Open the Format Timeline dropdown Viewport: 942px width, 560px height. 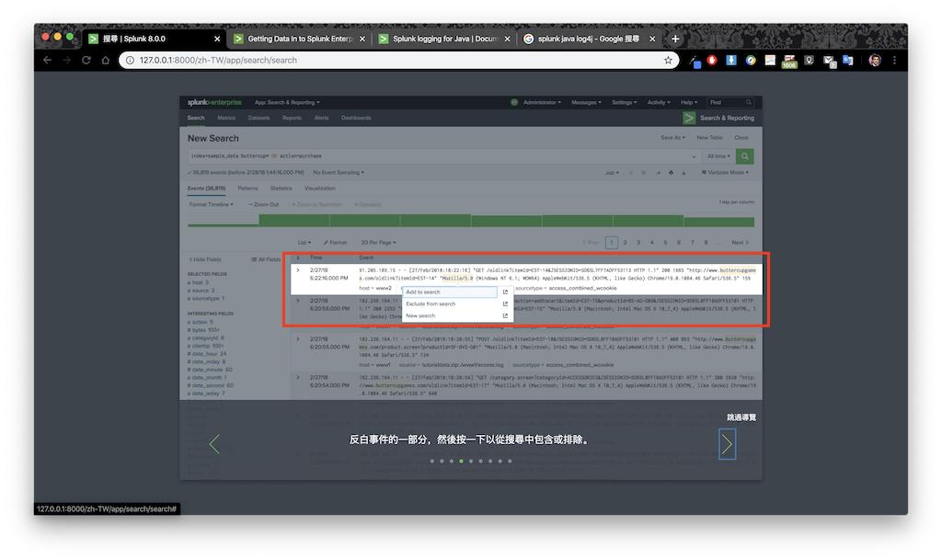click(x=211, y=205)
